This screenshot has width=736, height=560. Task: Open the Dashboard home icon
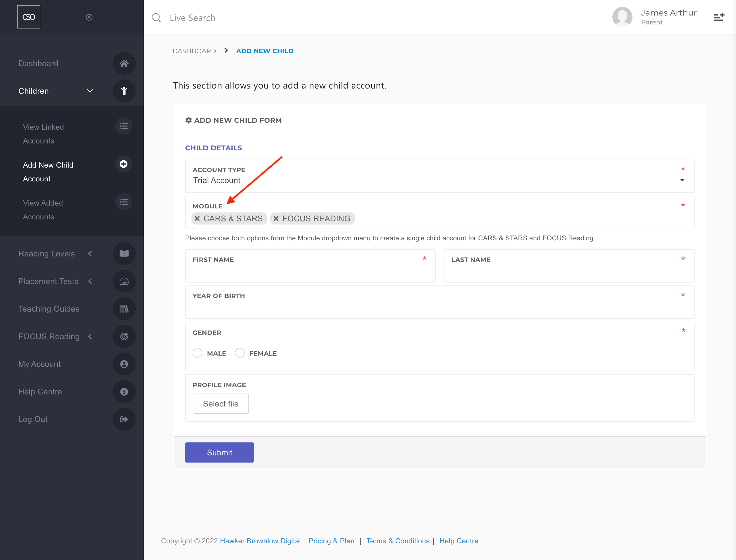pos(124,63)
